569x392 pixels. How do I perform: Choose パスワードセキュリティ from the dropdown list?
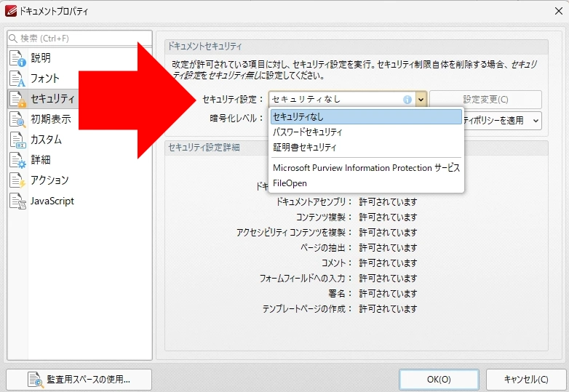point(366,132)
